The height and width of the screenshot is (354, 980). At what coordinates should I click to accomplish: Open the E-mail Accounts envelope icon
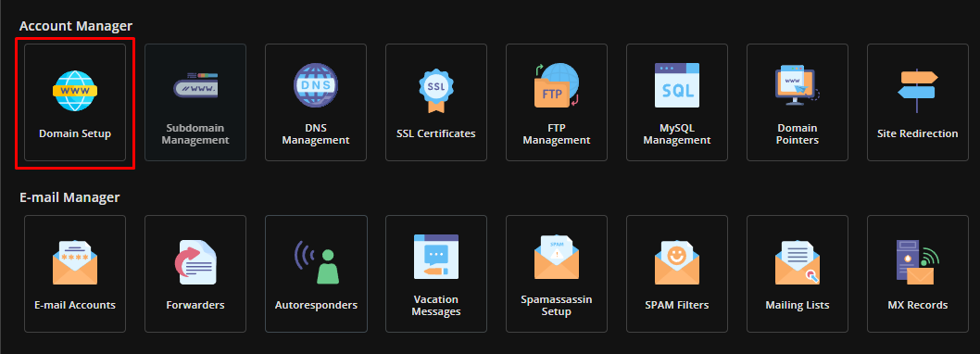point(75,262)
